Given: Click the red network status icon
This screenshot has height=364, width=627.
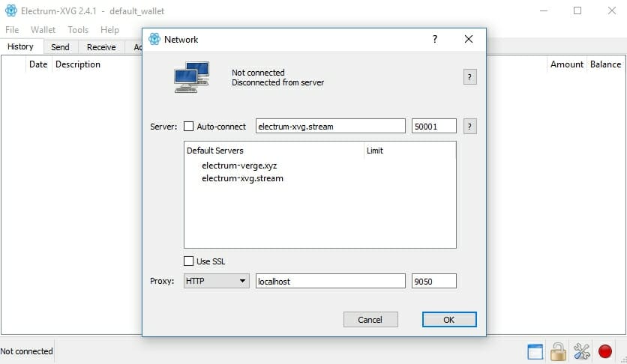Looking at the screenshot, I should pos(604,351).
